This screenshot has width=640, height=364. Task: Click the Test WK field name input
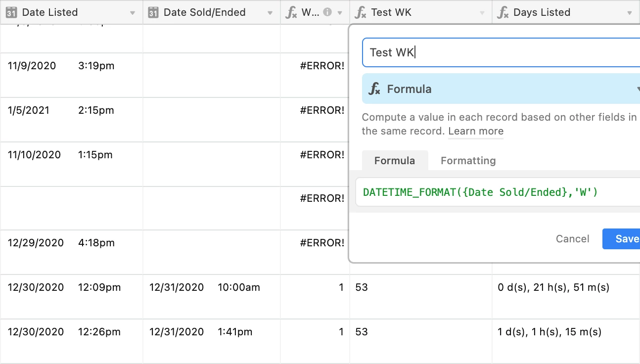(501, 52)
